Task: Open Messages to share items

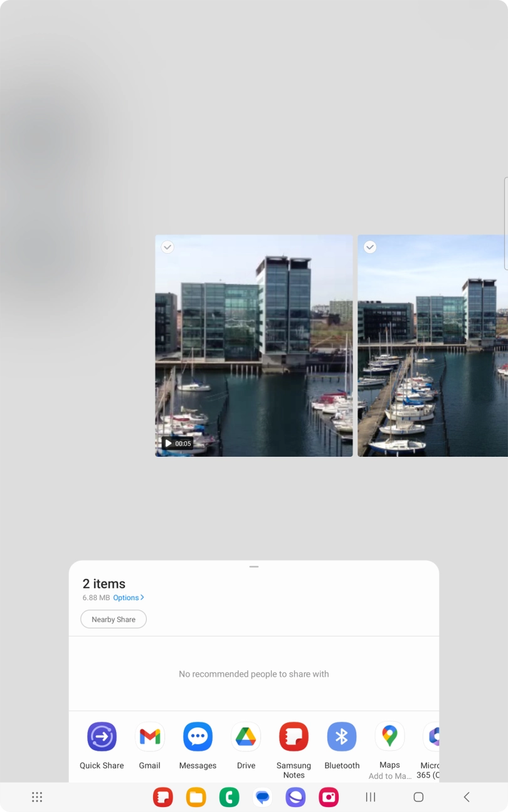Action: click(198, 737)
